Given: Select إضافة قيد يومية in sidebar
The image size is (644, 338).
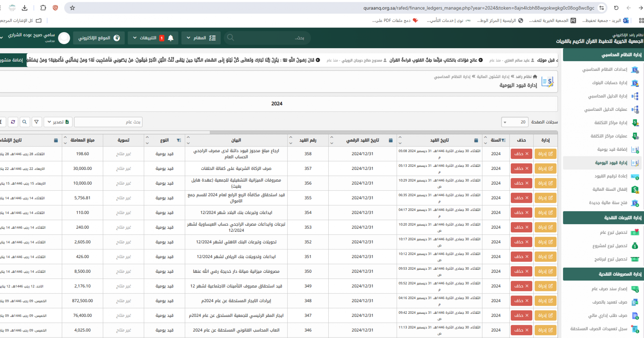Looking at the screenshot, I should tap(612, 149).
